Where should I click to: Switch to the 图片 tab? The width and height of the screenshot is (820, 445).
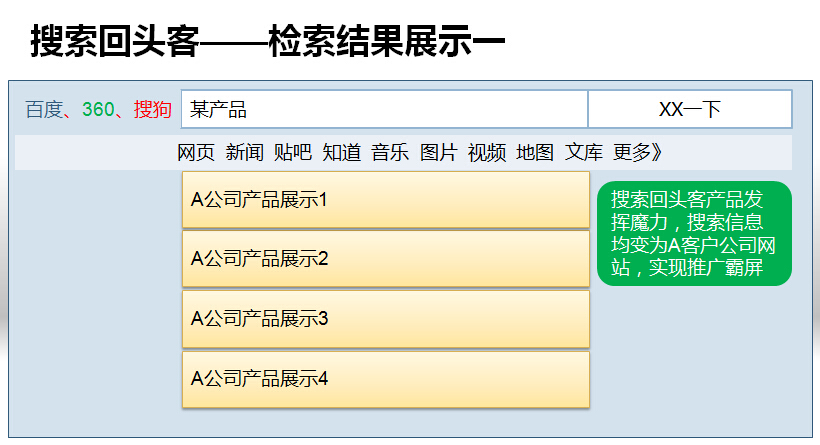(x=438, y=153)
